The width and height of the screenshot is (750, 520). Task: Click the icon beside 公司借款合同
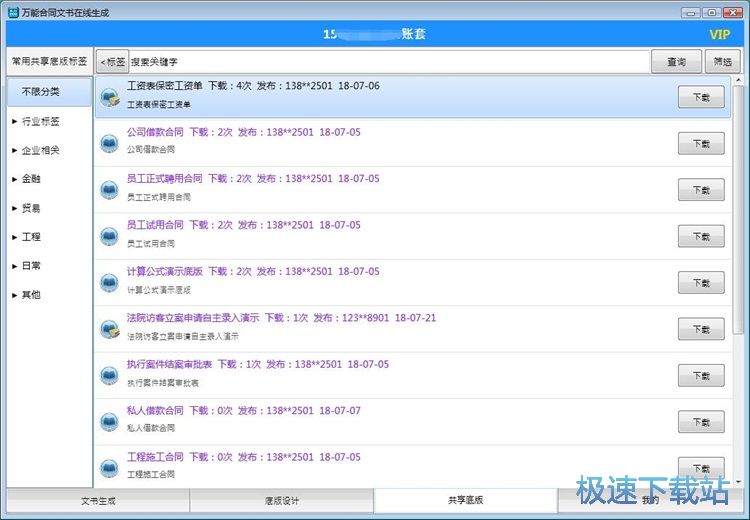pos(110,143)
